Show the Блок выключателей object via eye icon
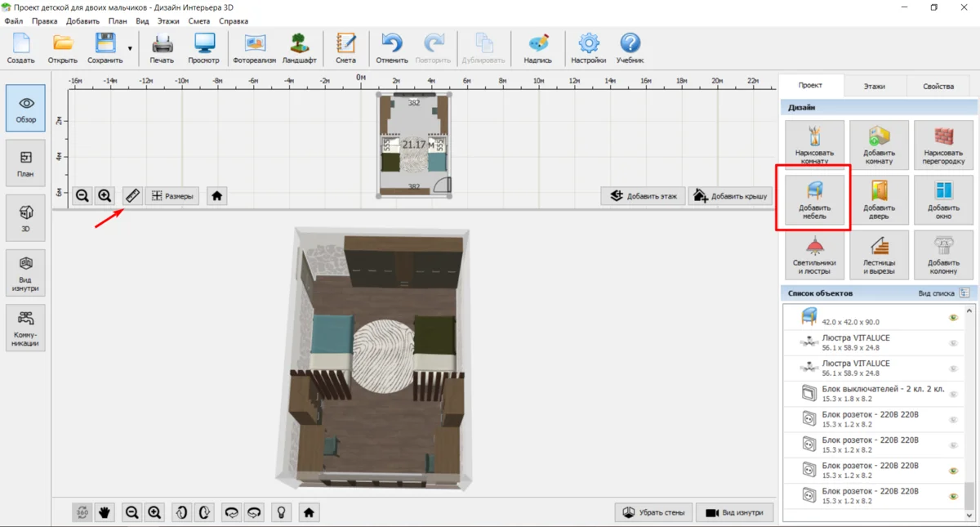The height and width of the screenshot is (527, 980). click(953, 395)
